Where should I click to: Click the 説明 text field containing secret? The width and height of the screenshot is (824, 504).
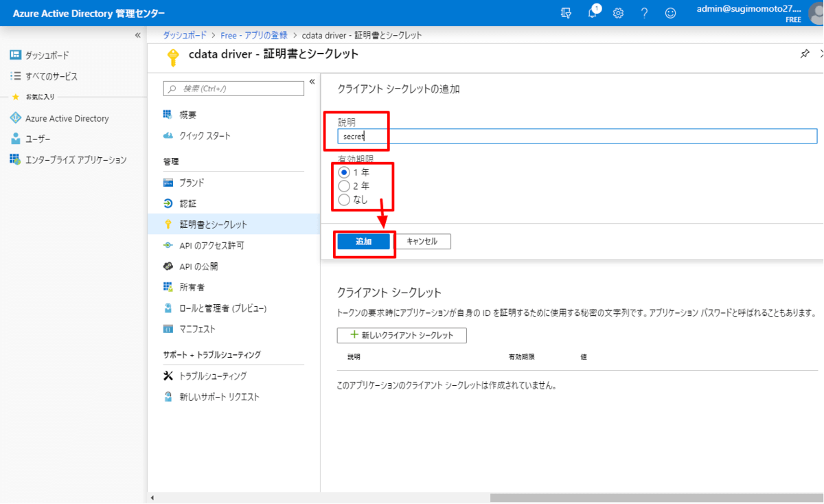point(577,136)
